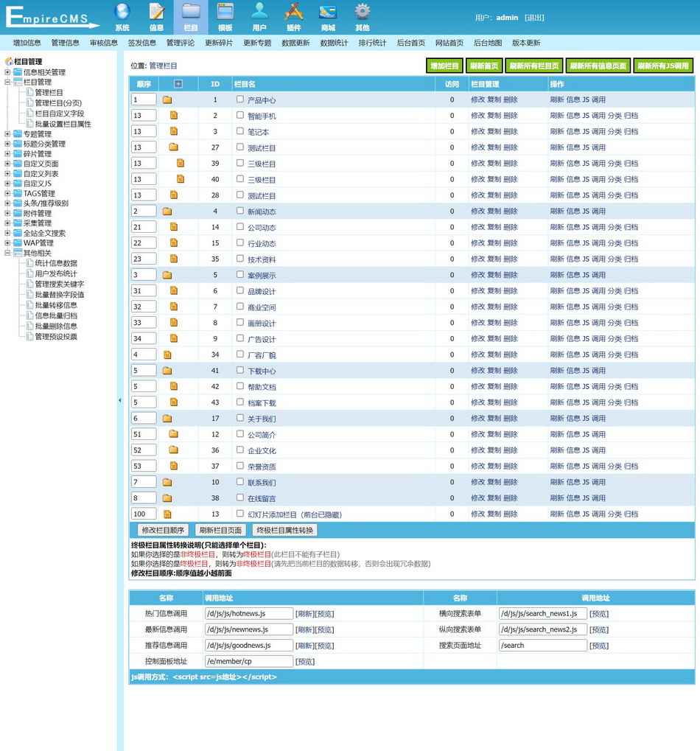Check the 案例展示 checkbox
This screenshot has height=751, width=700.
coord(240,274)
